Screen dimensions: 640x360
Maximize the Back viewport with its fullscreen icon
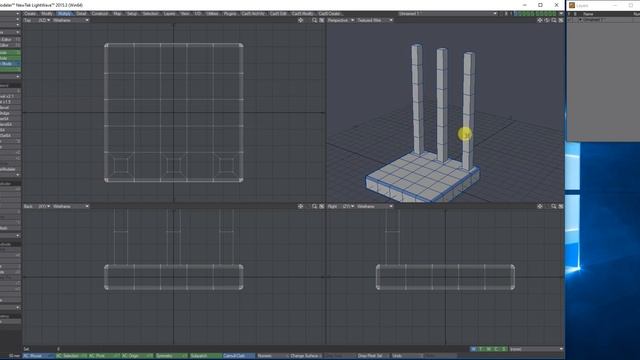(322, 207)
